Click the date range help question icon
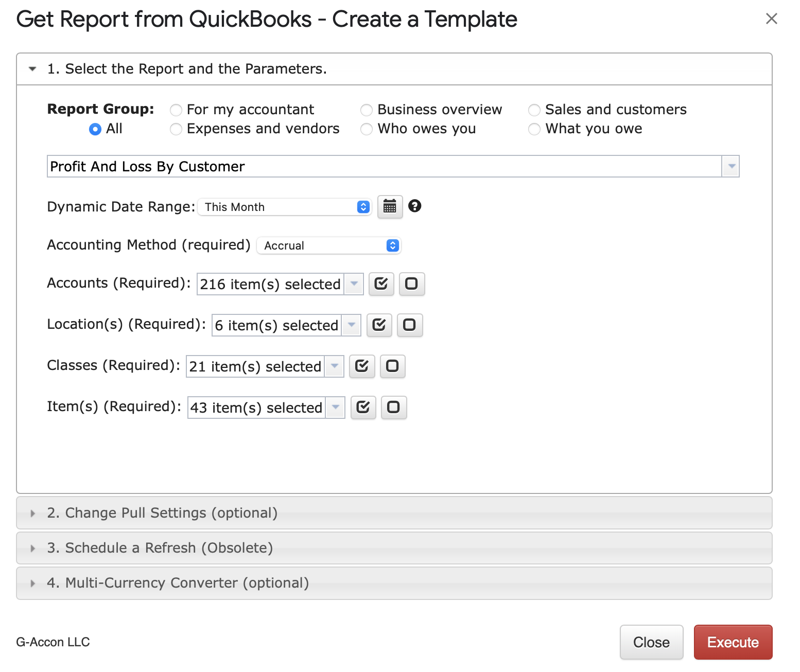 click(x=414, y=206)
